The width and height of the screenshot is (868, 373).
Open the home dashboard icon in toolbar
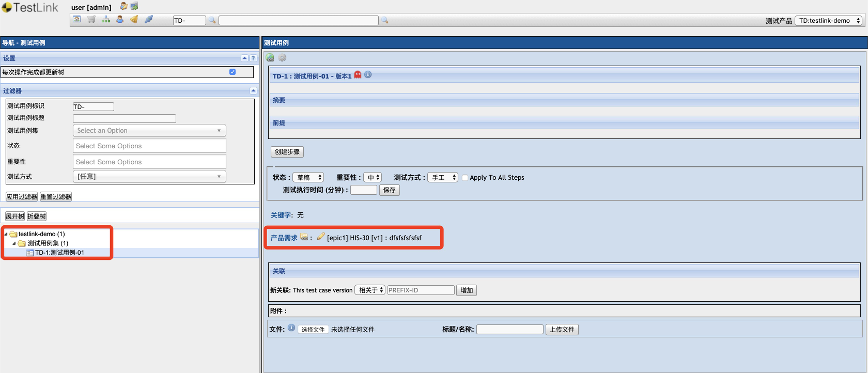[x=77, y=20]
